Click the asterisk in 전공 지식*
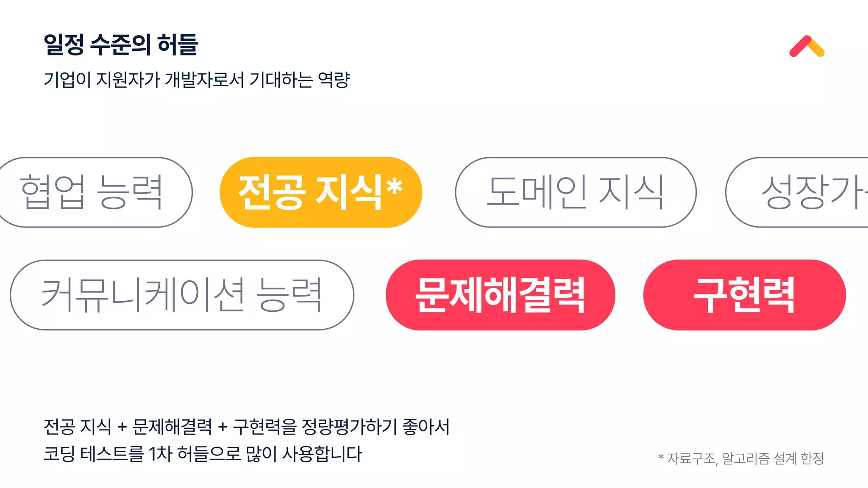Viewport: 868px width, 488px height. (394, 186)
